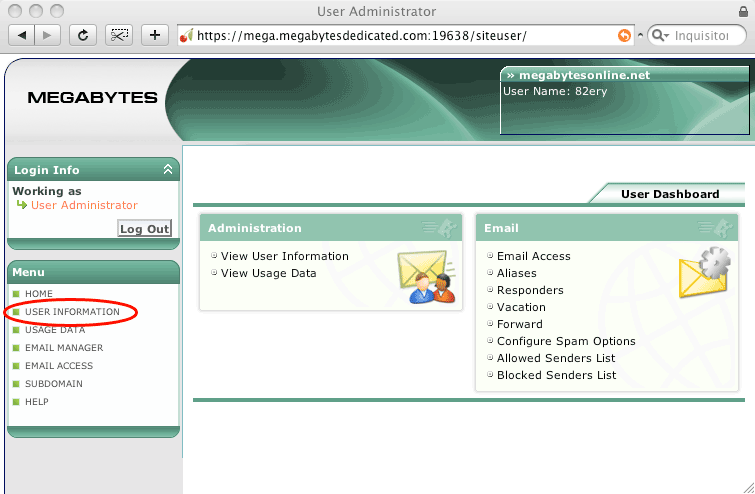Click the window resize grip at corner

point(749,488)
